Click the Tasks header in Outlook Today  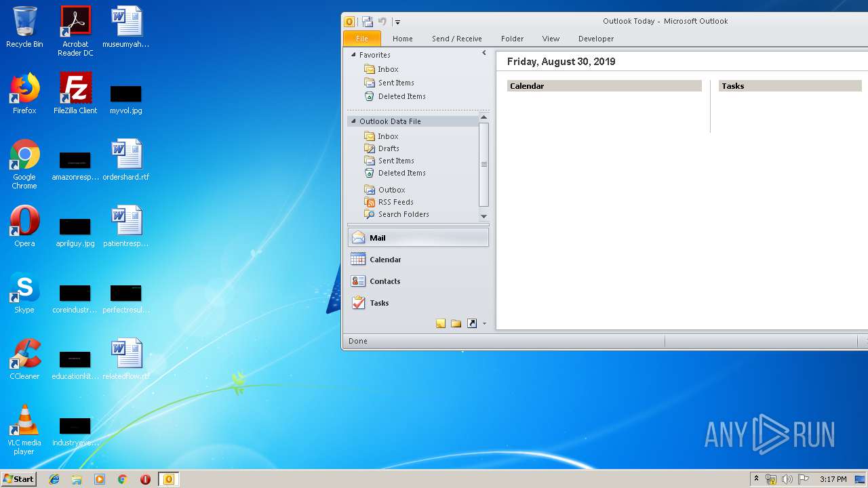pos(790,86)
